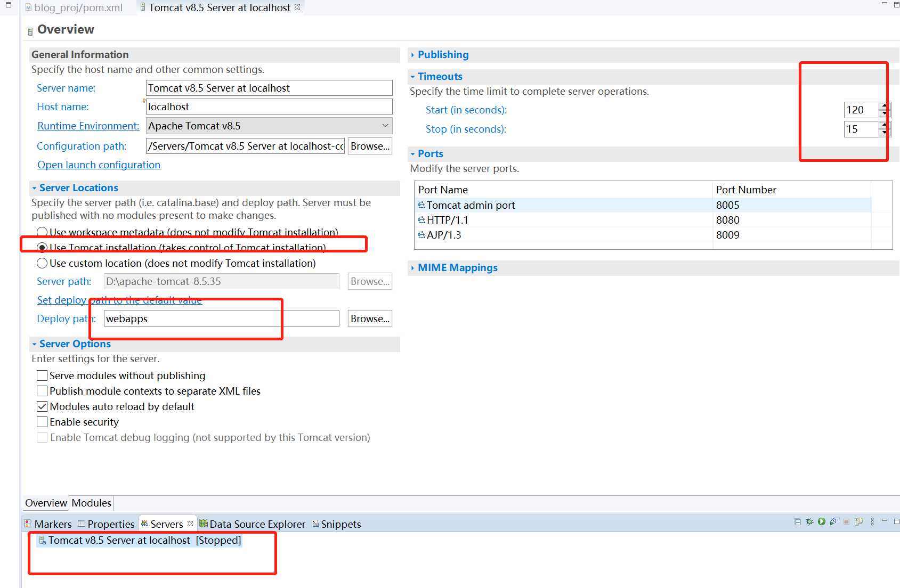
Task: Check Publish module contexts to separate XML files
Action: coord(42,391)
